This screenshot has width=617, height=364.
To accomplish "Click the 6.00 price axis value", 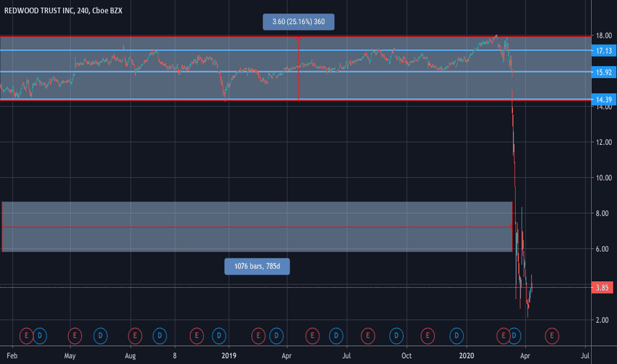I will (x=602, y=249).
